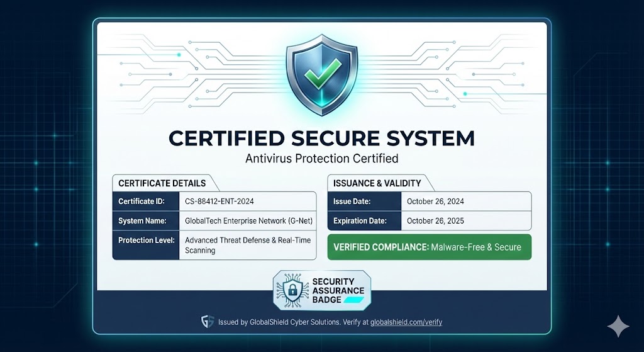Click the Issue Date label cell
This screenshot has height=352, width=644.
tap(364, 202)
